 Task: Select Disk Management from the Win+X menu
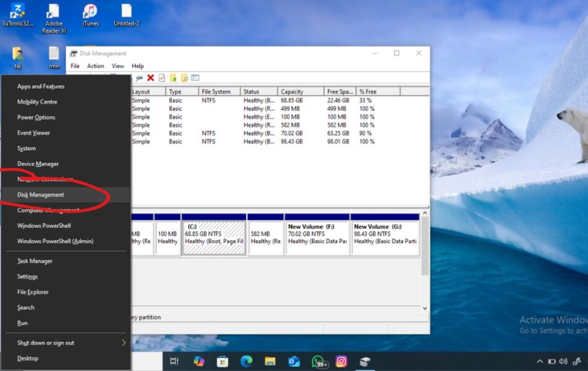(x=40, y=195)
